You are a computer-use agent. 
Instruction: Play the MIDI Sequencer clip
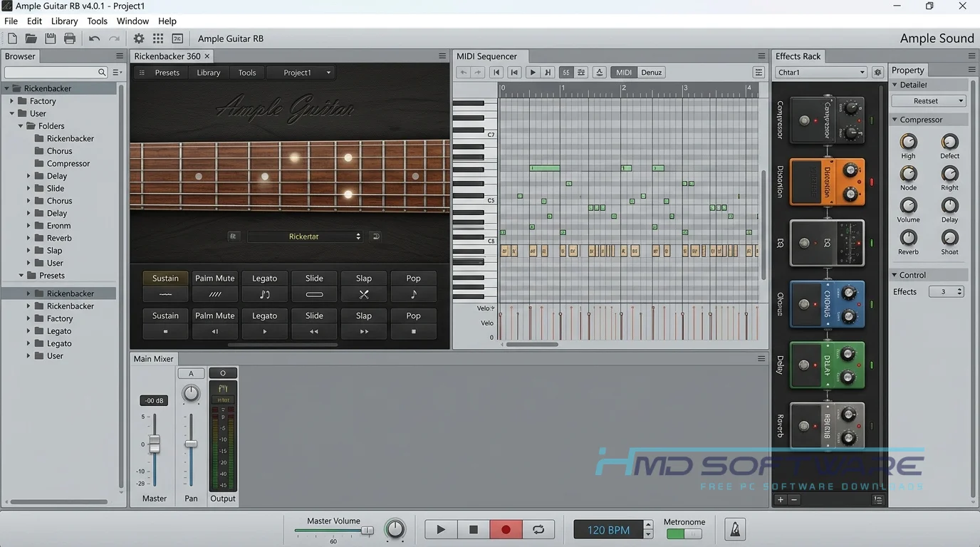532,72
